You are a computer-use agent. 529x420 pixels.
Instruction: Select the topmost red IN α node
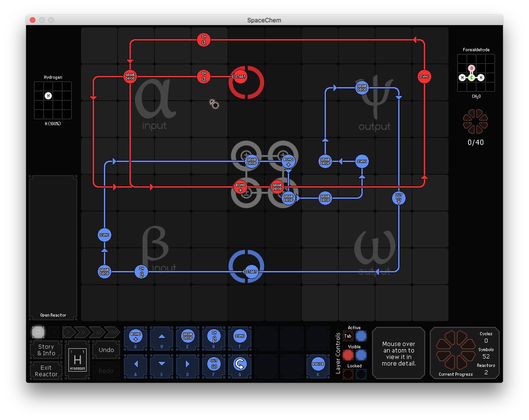point(204,40)
